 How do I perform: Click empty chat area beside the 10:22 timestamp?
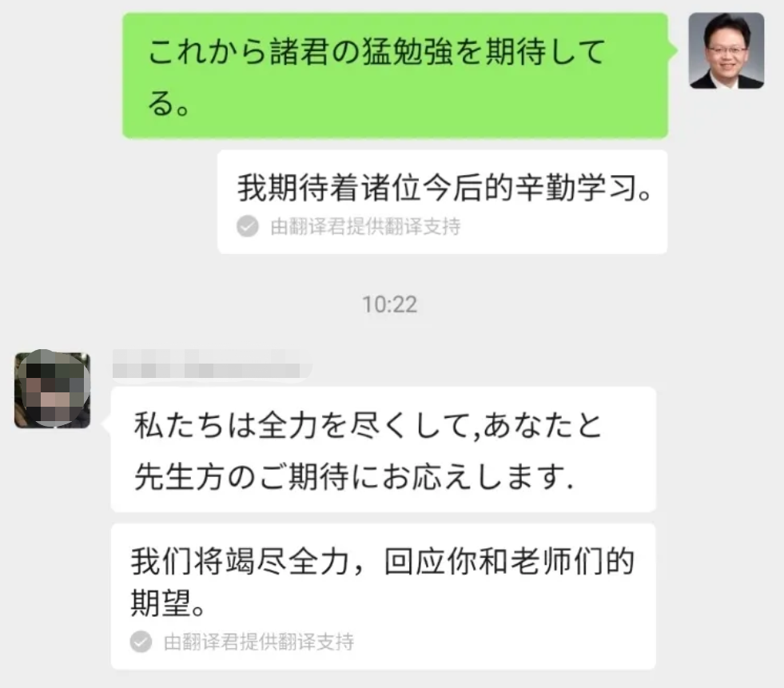tap(575, 304)
